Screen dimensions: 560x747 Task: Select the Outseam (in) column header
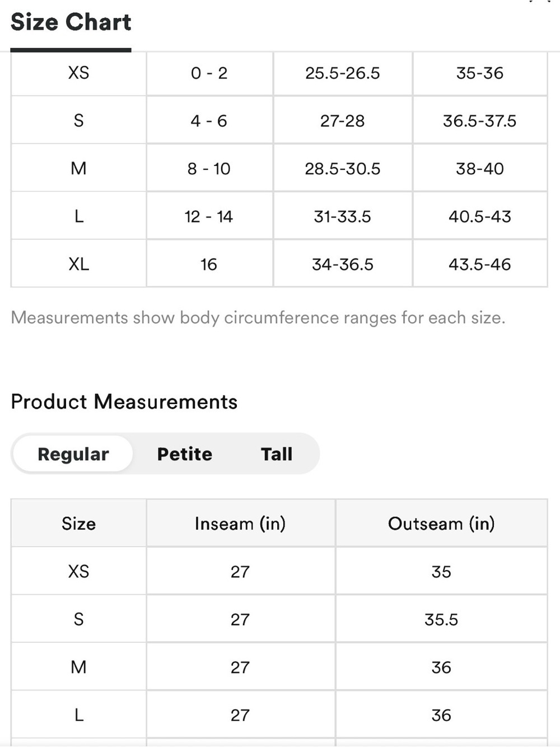click(x=441, y=523)
